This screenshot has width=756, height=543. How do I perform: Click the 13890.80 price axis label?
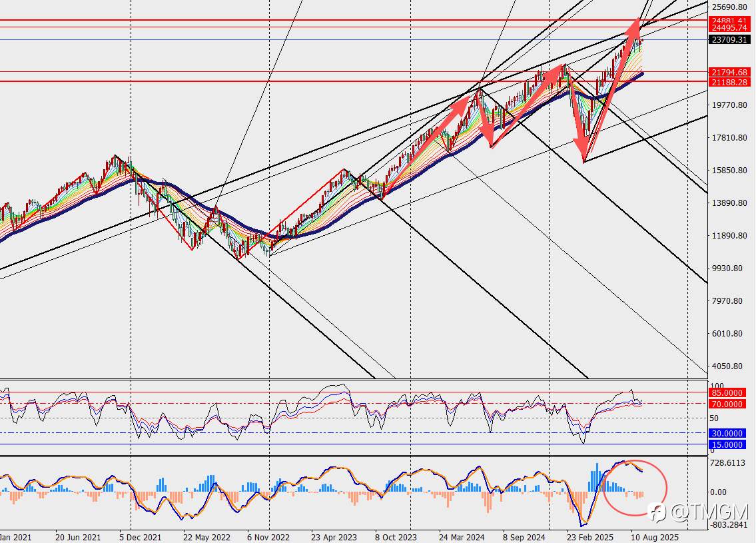tap(729, 203)
